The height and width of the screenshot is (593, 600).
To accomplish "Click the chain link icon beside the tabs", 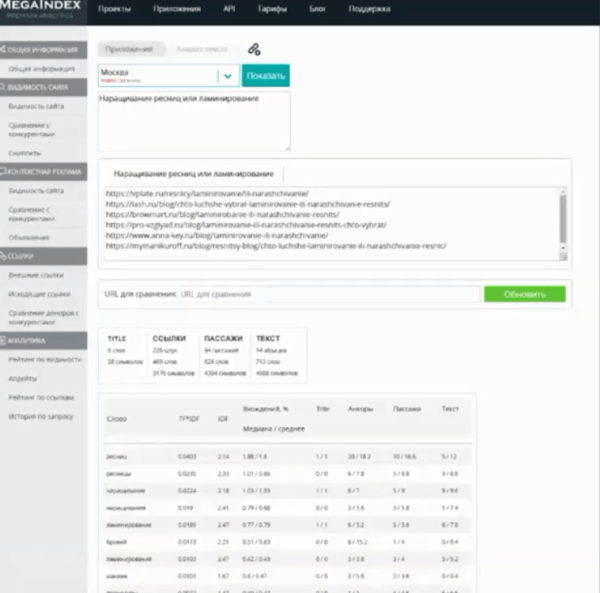I will [254, 49].
